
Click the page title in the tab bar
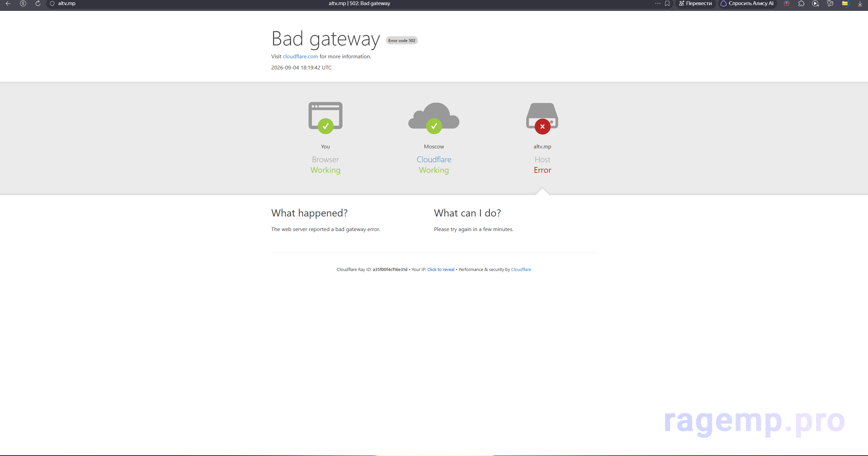coord(359,3)
